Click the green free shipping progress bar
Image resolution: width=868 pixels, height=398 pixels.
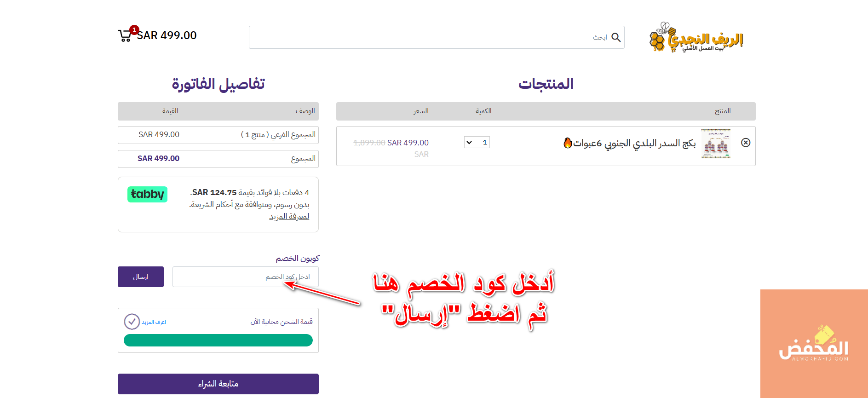coord(218,340)
